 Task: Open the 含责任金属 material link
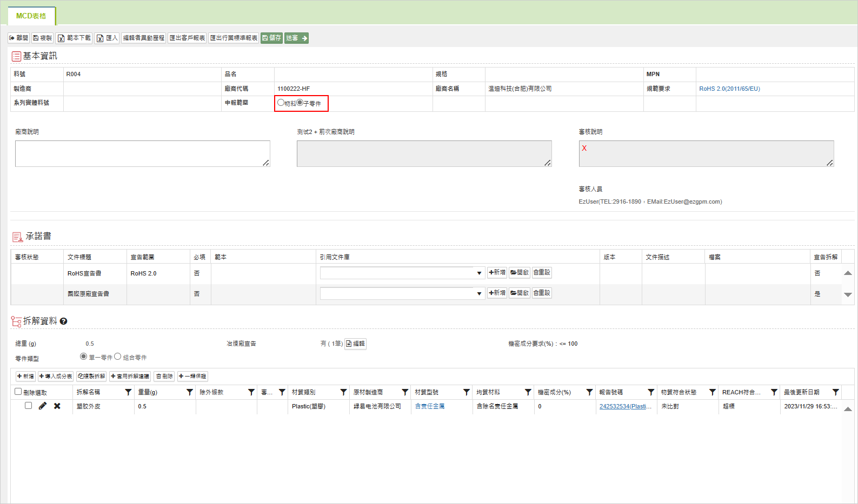coord(430,406)
